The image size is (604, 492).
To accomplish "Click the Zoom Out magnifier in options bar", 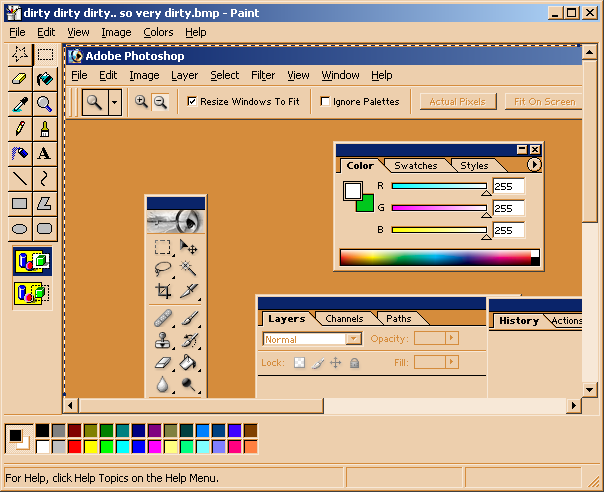I will tap(160, 102).
